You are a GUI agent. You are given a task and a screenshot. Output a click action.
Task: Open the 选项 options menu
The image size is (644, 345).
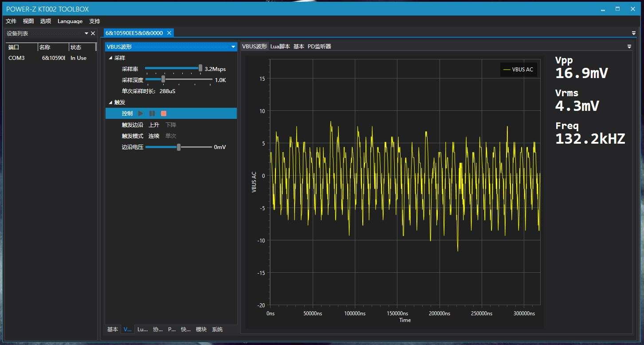click(46, 21)
